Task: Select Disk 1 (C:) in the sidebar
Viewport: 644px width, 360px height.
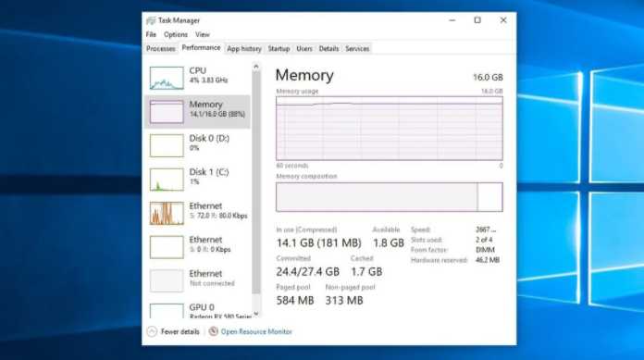Action: pyautogui.click(x=198, y=180)
